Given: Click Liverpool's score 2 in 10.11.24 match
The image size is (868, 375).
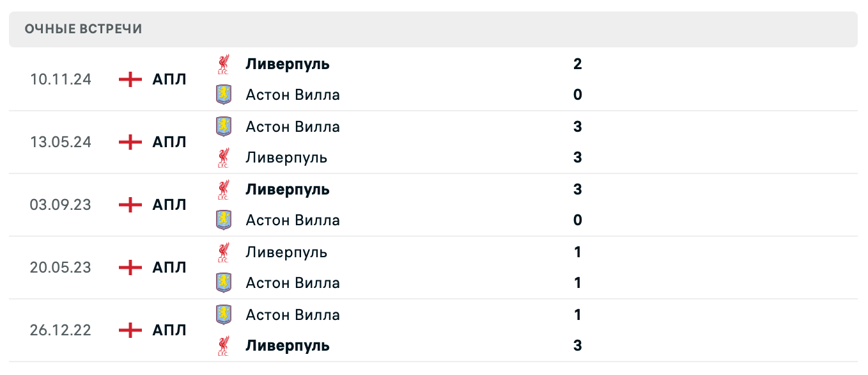Looking at the screenshot, I should 578,64.
